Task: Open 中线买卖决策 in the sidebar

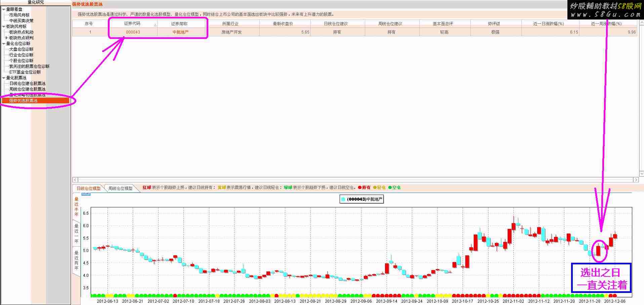Action: tap(21, 21)
